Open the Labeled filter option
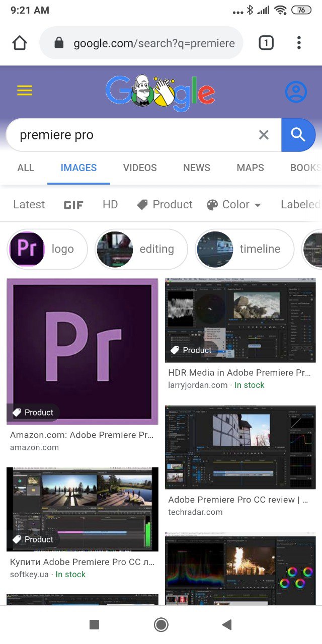 click(301, 205)
